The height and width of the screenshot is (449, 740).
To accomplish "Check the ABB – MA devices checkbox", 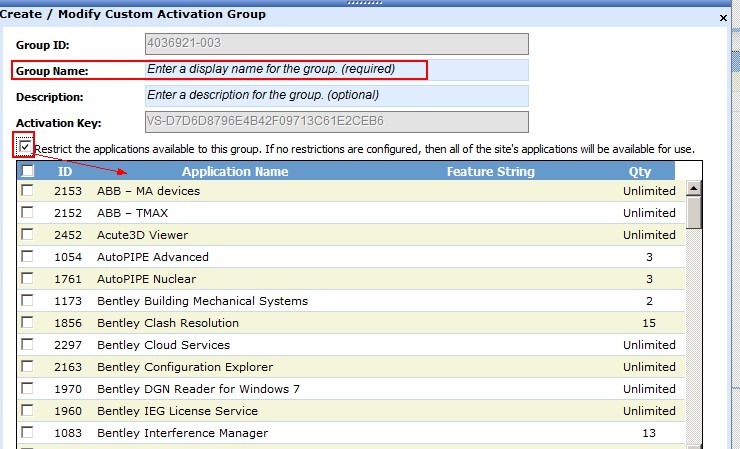I will coord(28,190).
